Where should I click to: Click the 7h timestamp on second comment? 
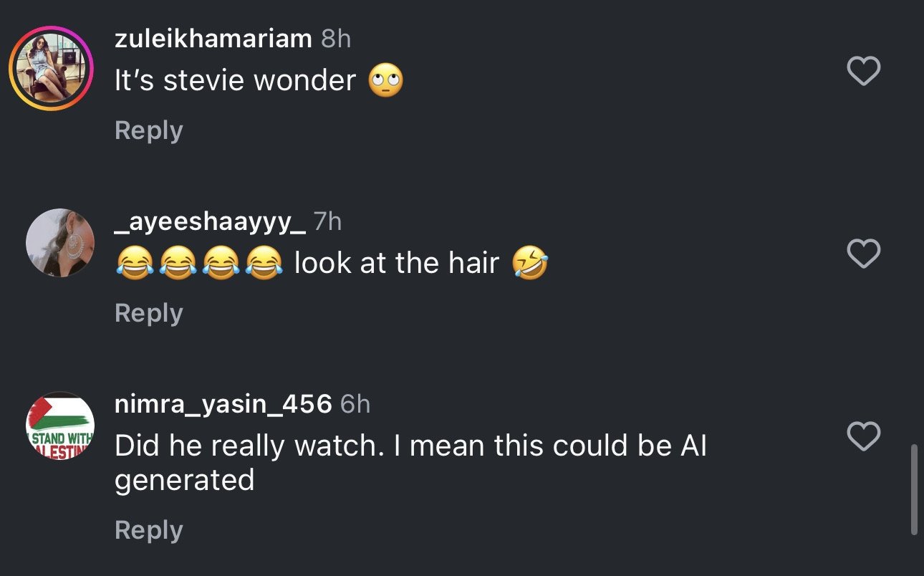(328, 222)
